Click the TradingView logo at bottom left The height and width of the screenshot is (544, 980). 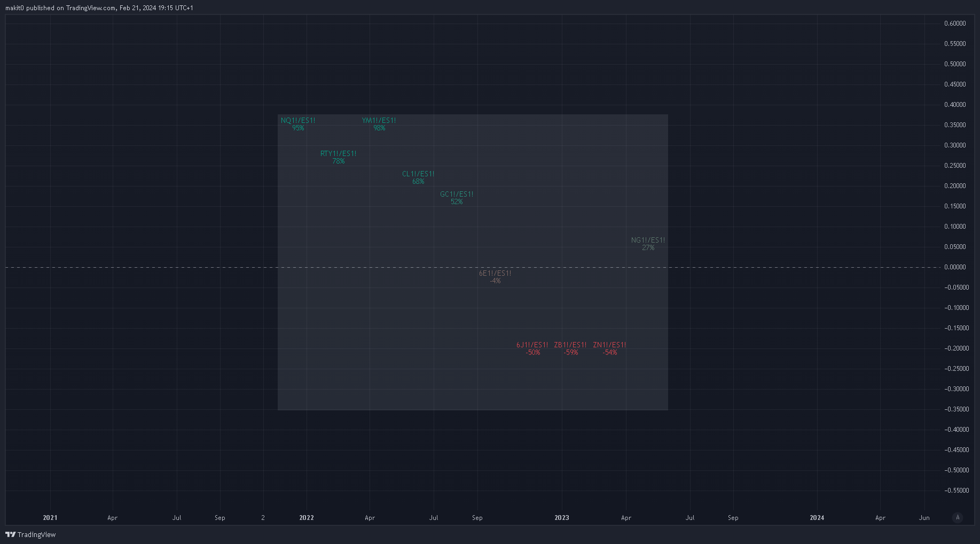[30, 534]
